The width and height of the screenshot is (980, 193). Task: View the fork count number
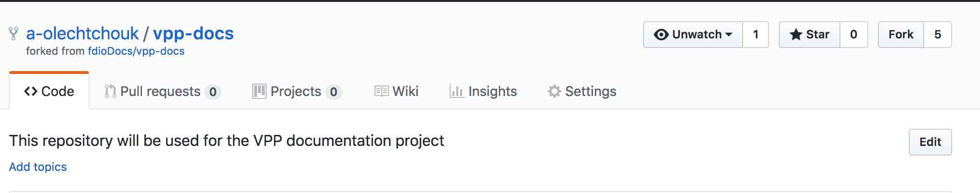(x=938, y=35)
